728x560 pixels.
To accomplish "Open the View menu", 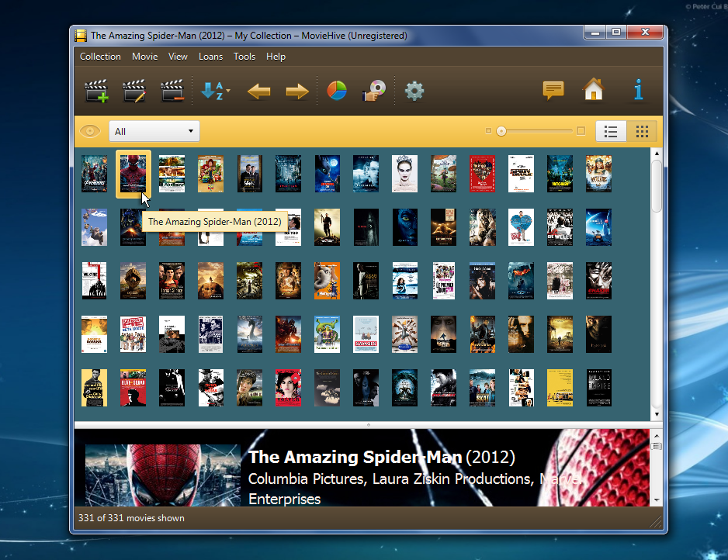I will point(178,57).
